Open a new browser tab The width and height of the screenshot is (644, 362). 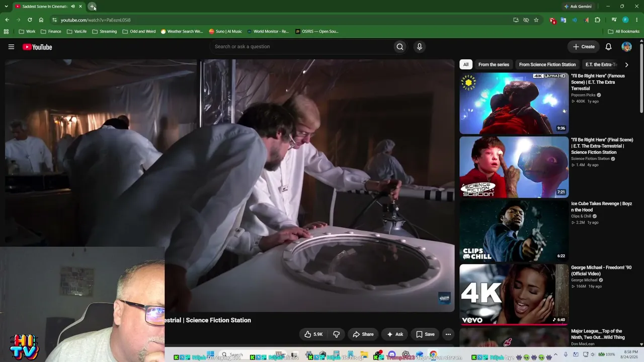tap(92, 7)
